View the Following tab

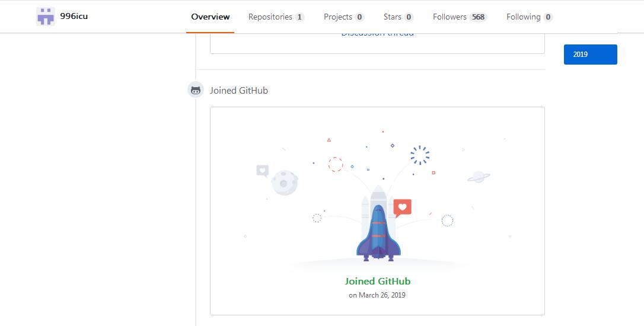coord(530,17)
